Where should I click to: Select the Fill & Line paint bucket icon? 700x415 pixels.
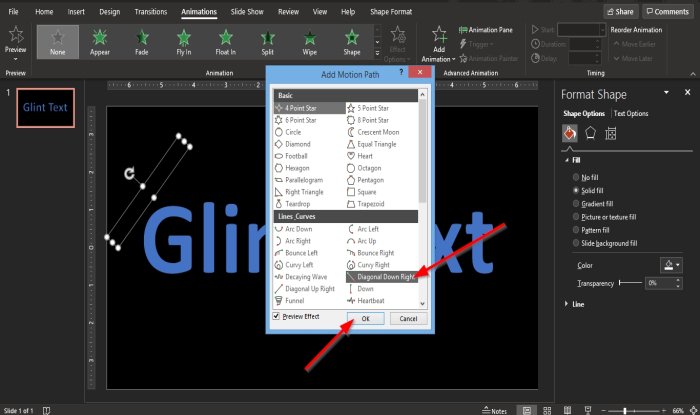[x=570, y=133]
